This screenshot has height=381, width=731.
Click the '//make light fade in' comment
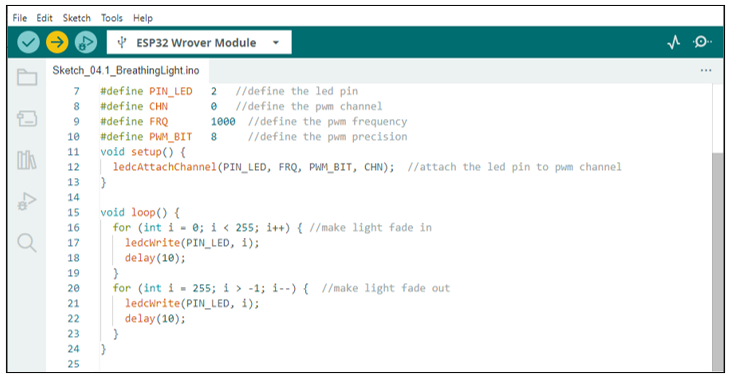tap(371, 228)
